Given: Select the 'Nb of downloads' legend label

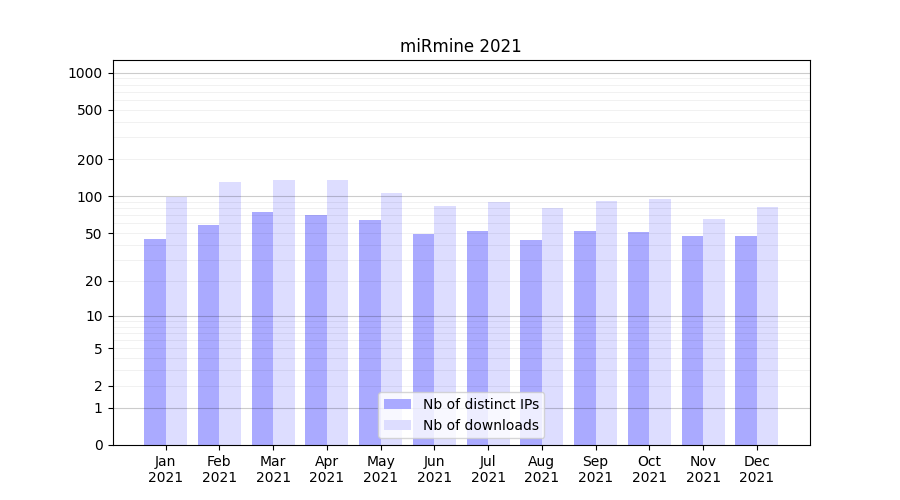Looking at the screenshot, I should tap(480, 425).
